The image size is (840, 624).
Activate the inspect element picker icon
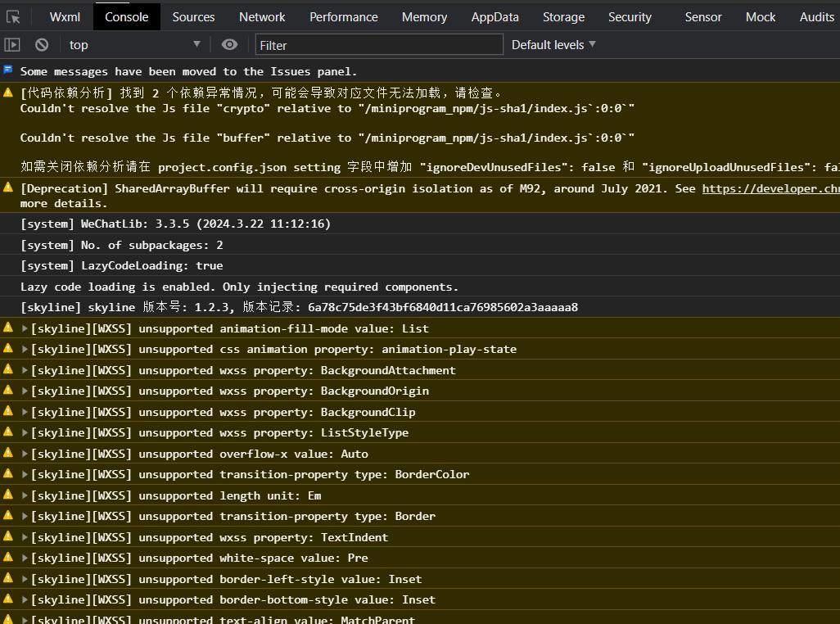tap(13, 17)
